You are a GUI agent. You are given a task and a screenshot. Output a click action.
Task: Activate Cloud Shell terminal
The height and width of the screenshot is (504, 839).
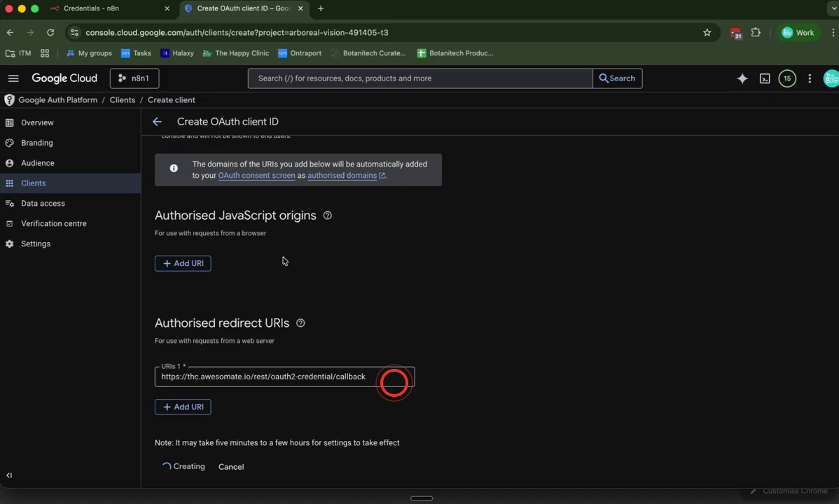765,78
